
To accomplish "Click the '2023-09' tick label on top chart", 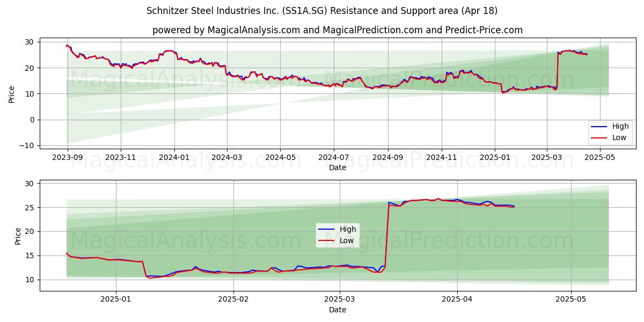I will (x=67, y=158).
